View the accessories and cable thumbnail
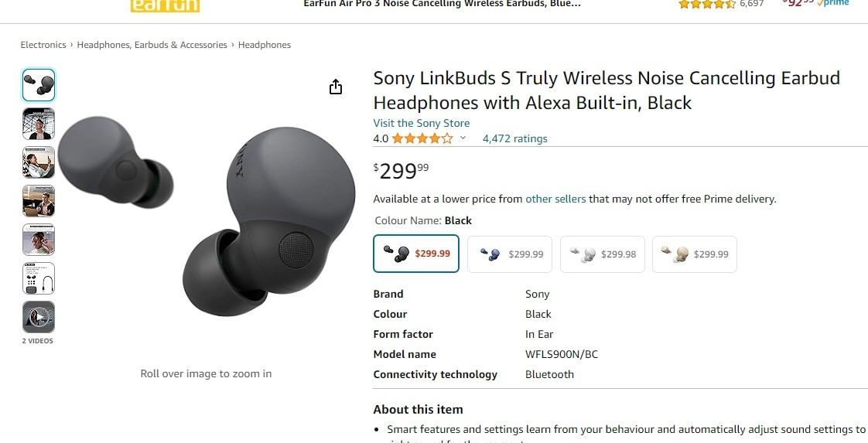 39,278
